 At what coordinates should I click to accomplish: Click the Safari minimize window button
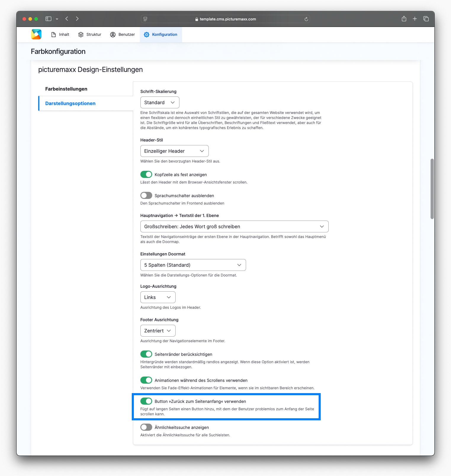[x=30, y=19]
